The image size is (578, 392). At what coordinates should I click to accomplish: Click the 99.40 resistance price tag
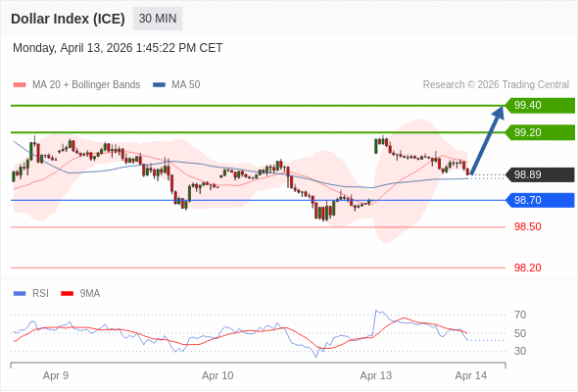coord(540,106)
